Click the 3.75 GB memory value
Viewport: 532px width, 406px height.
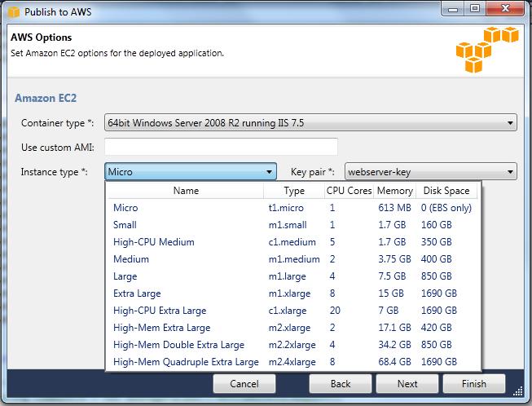pos(394,259)
